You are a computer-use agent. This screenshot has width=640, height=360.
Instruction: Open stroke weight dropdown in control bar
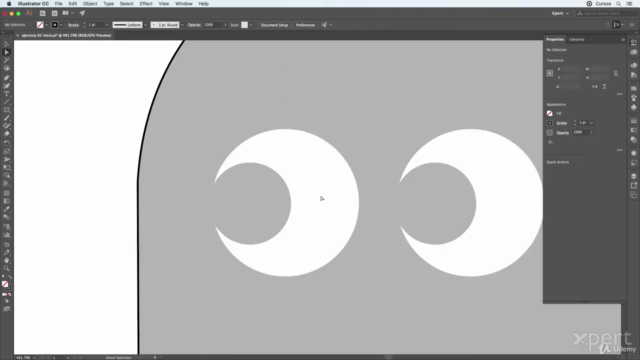[x=107, y=25]
